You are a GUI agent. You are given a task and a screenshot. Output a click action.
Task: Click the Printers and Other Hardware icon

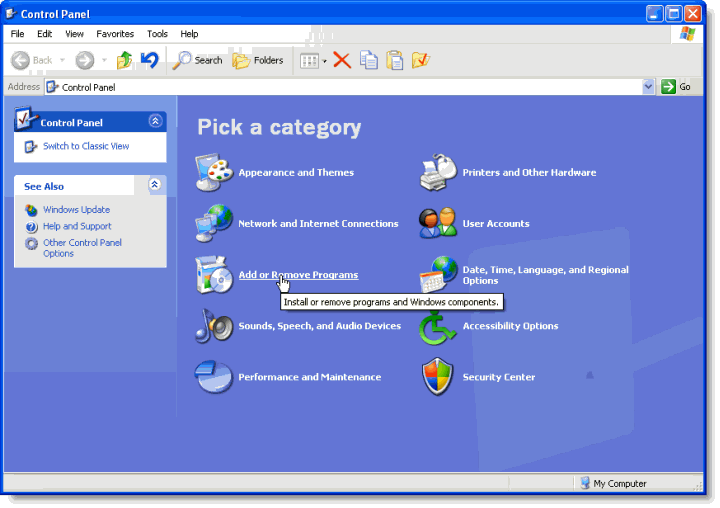pos(438,173)
